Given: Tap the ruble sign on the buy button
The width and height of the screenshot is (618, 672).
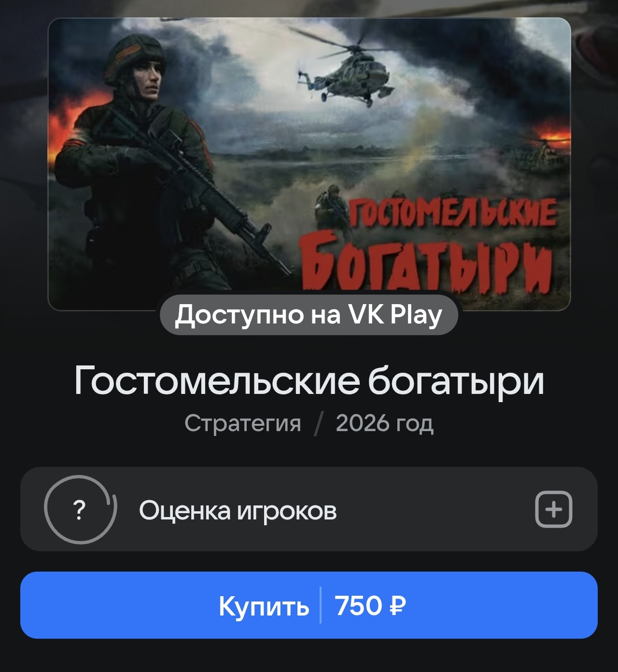Looking at the screenshot, I should [x=397, y=606].
